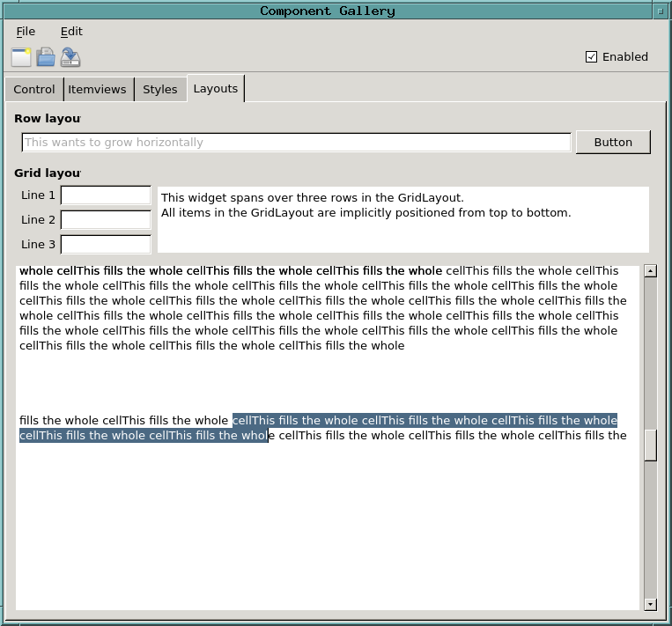Click the Save to drive toolbar icon
672x626 pixels.
(x=70, y=57)
